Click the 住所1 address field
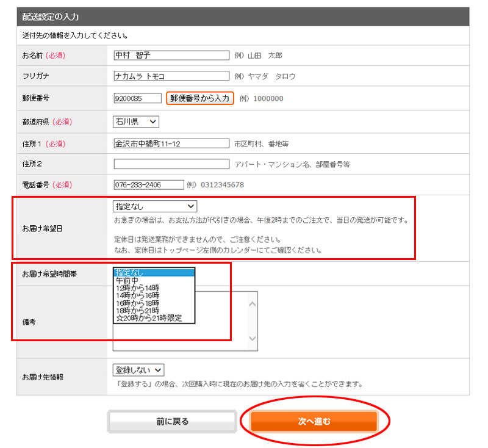 171,143
